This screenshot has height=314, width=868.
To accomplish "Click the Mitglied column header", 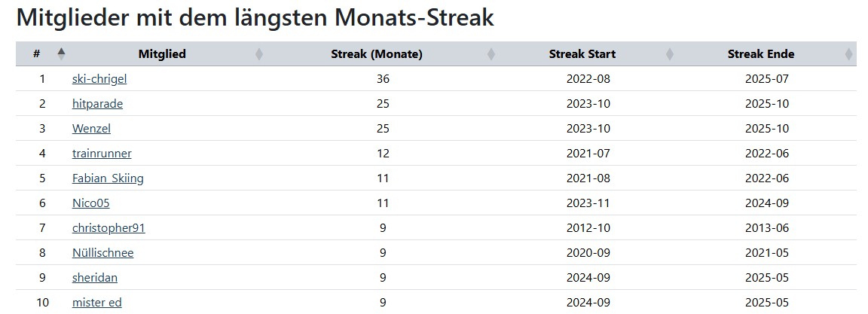I will [x=162, y=54].
